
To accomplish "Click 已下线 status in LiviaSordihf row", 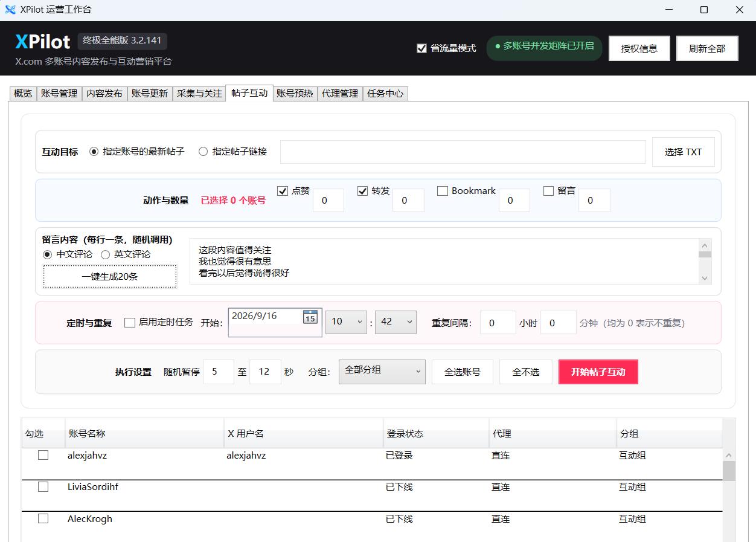I will coord(399,487).
